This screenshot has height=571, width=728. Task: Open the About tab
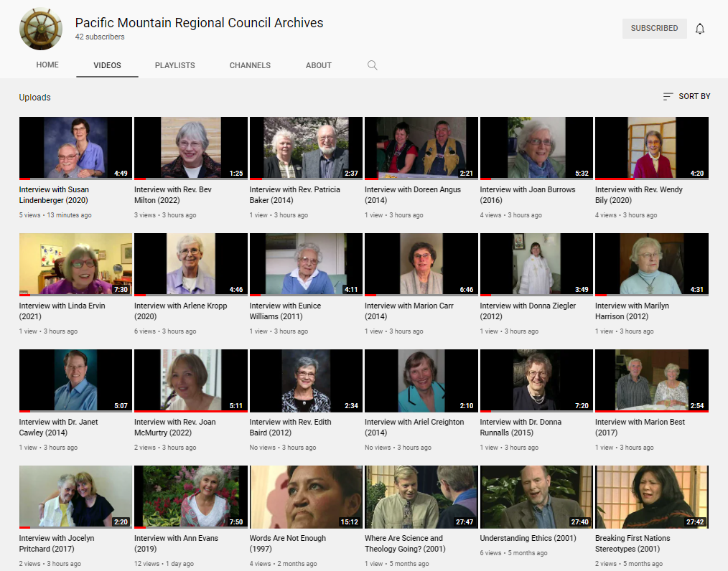click(x=319, y=65)
